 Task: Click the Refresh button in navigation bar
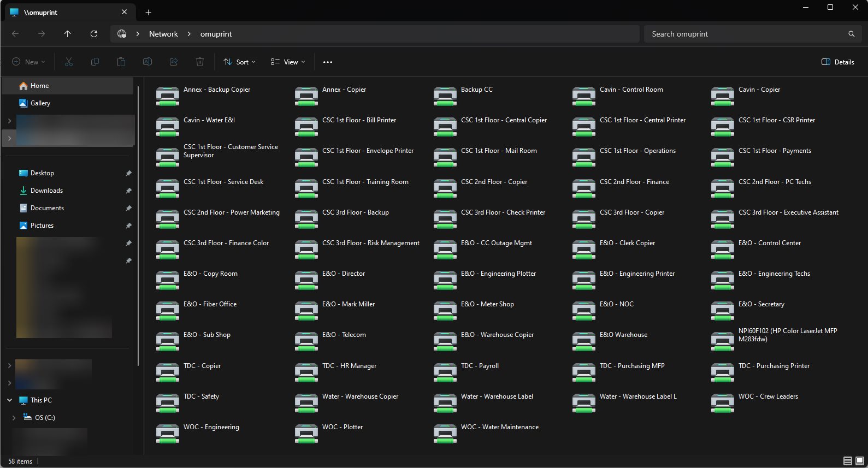click(94, 34)
